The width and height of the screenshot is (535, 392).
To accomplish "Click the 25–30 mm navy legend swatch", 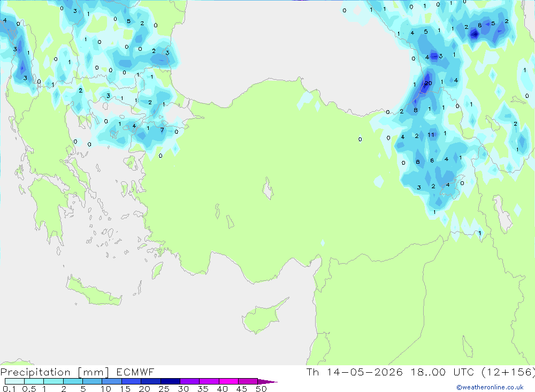I will coord(170,381).
